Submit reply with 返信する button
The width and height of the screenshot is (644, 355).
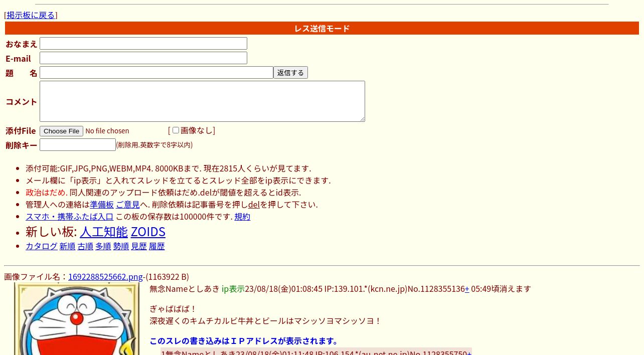pyautogui.click(x=290, y=73)
